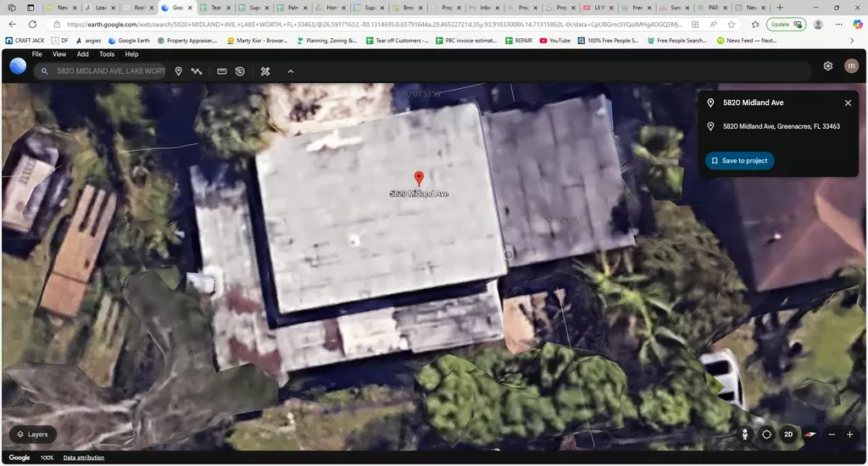Image resolution: width=868 pixels, height=466 pixels.
Task: Open the Edge workspaces icon
Action: (x=12, y=8)
